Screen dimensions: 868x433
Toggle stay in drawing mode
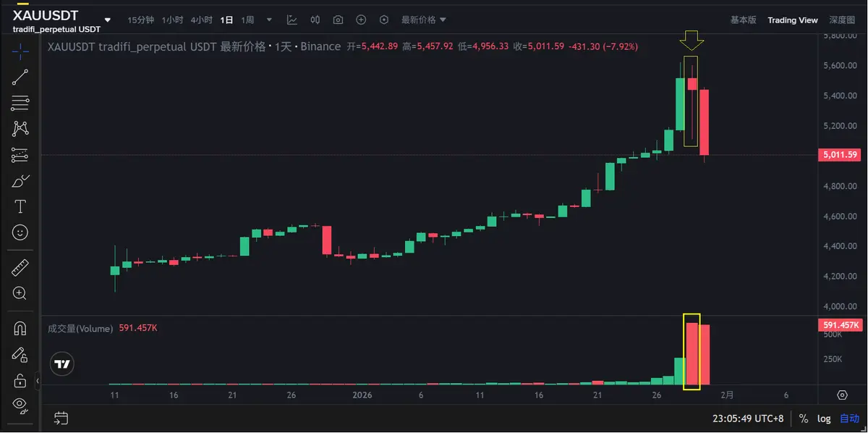20,354
